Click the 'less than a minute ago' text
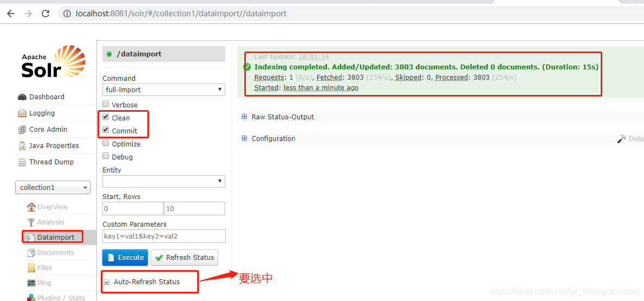 click(321, 87)
